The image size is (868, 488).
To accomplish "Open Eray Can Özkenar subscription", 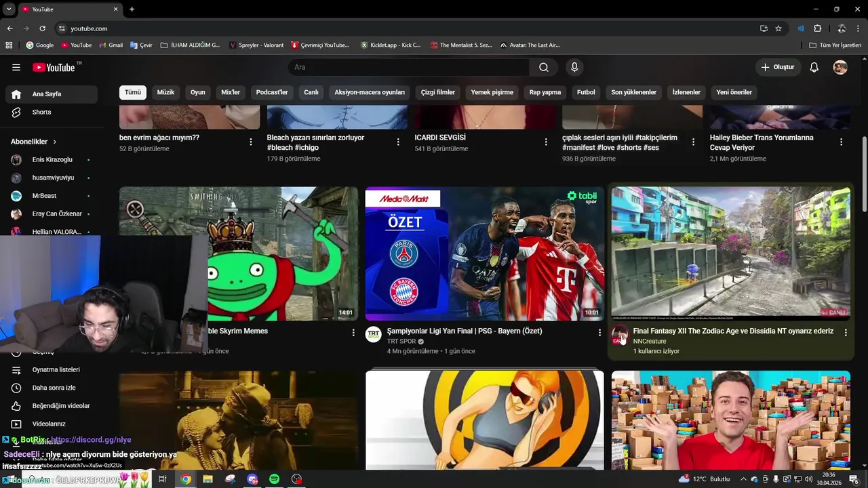I will pos(52,213).
